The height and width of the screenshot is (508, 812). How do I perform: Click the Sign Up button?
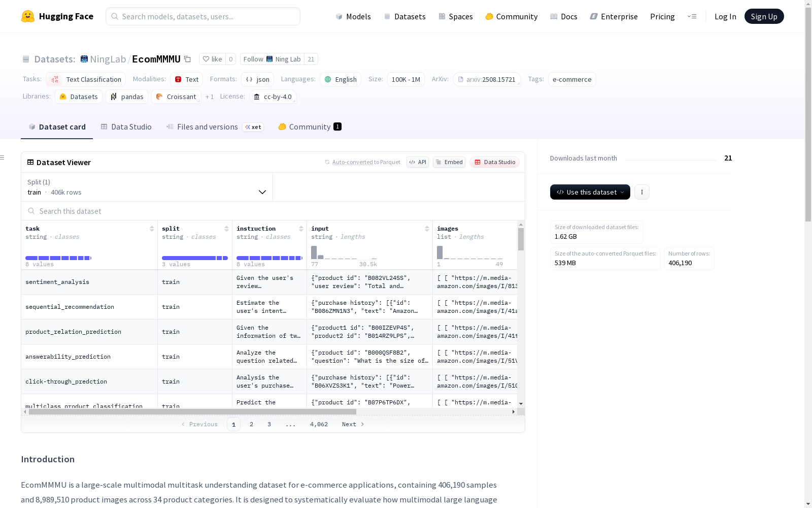764,16
